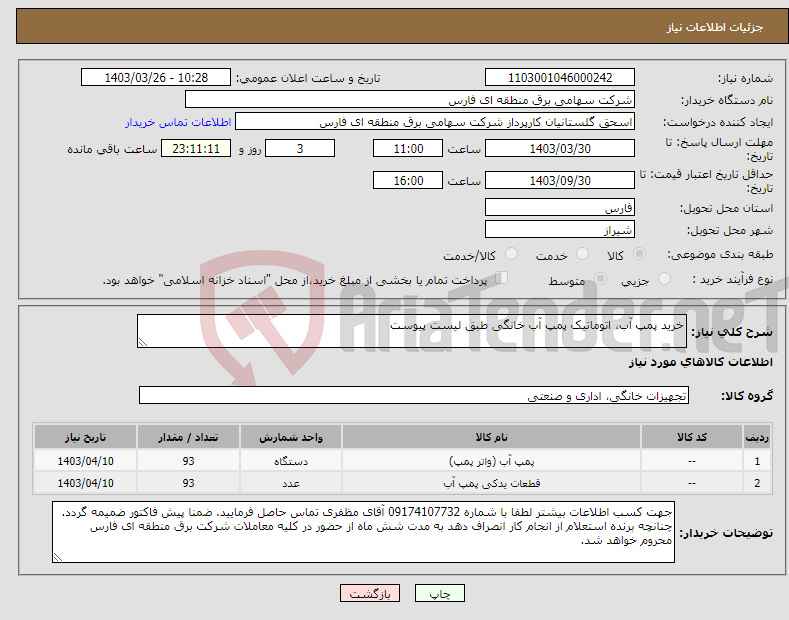Click the شماره نیاز field 1103001046000242
Image resolution: width=789 pixels, height=620 pixels.
(560, 78)
